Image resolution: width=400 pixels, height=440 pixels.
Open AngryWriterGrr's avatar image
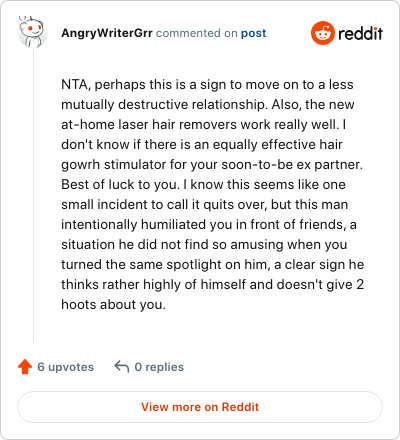pos(32,32)
